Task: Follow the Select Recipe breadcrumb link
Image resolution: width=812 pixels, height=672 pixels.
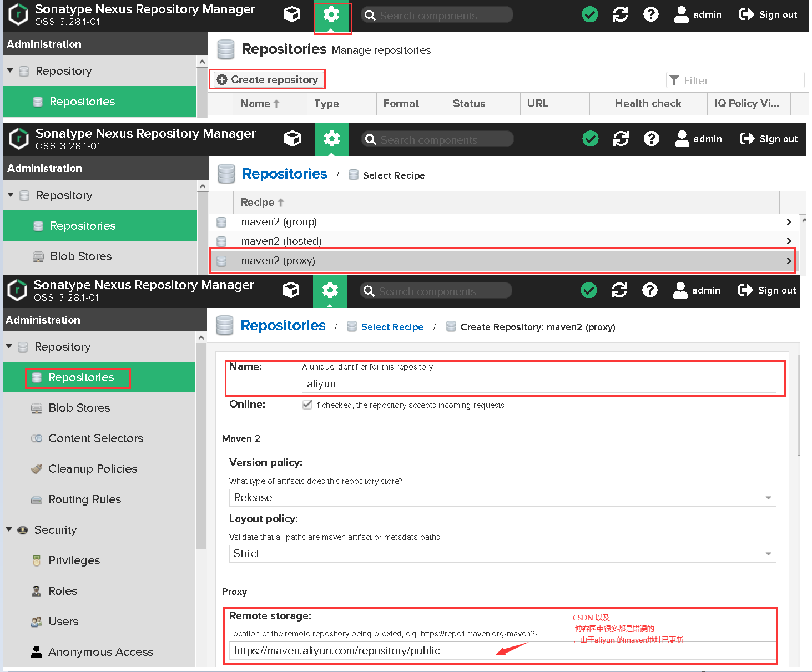Action: (x=392, y=327)
